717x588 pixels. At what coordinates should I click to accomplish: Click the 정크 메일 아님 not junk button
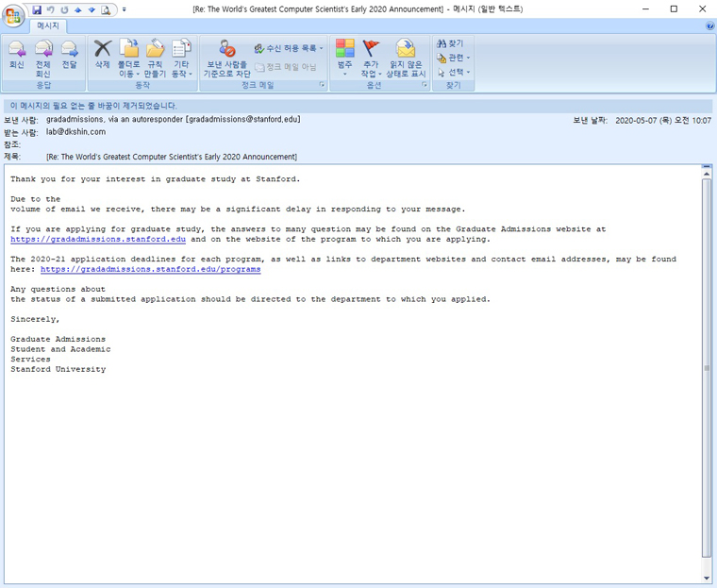pyautogui.click(x=286, y=67)
